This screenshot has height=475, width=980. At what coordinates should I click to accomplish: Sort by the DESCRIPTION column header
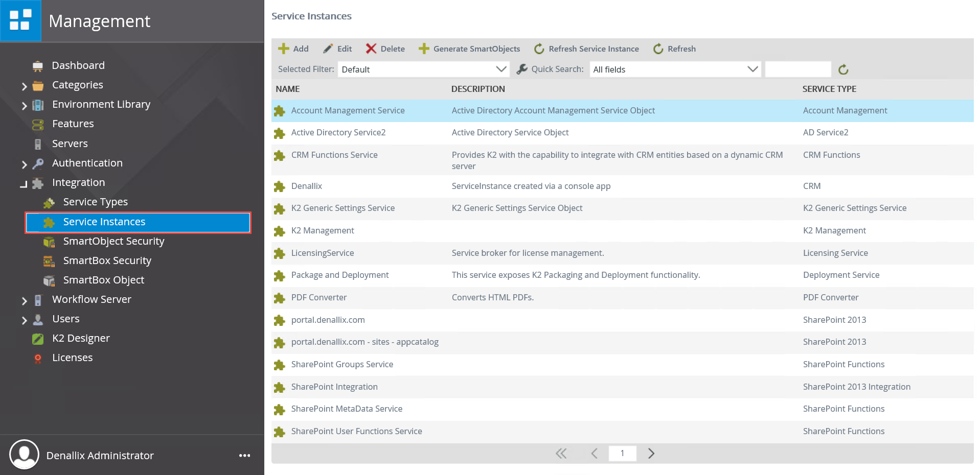(x=478, y=89)
